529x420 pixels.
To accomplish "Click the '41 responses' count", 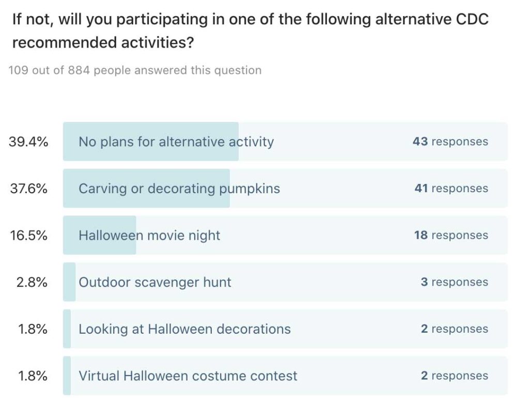I will tap(451, 189).
